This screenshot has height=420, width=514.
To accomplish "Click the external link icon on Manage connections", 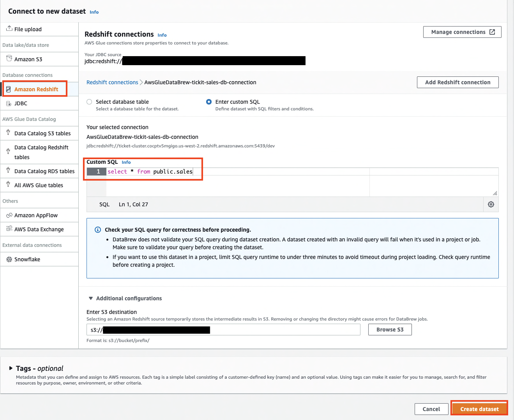I will [492, 32].
